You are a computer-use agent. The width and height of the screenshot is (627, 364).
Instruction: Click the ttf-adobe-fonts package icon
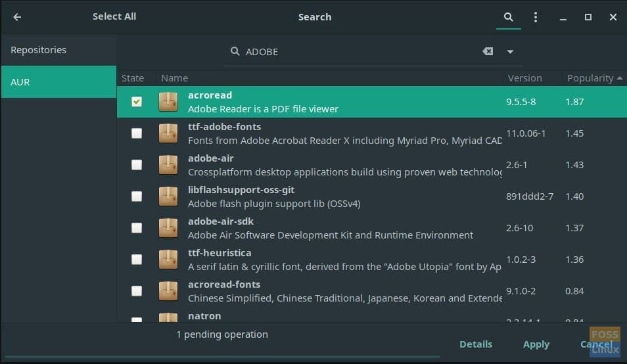[x=168, y=133]
